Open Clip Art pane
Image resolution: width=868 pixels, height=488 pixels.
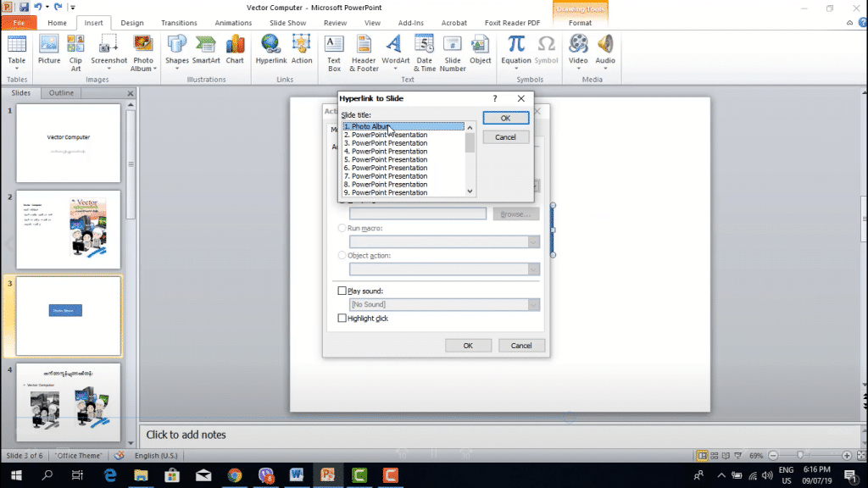pyautogui.click(x=75, y=53)
